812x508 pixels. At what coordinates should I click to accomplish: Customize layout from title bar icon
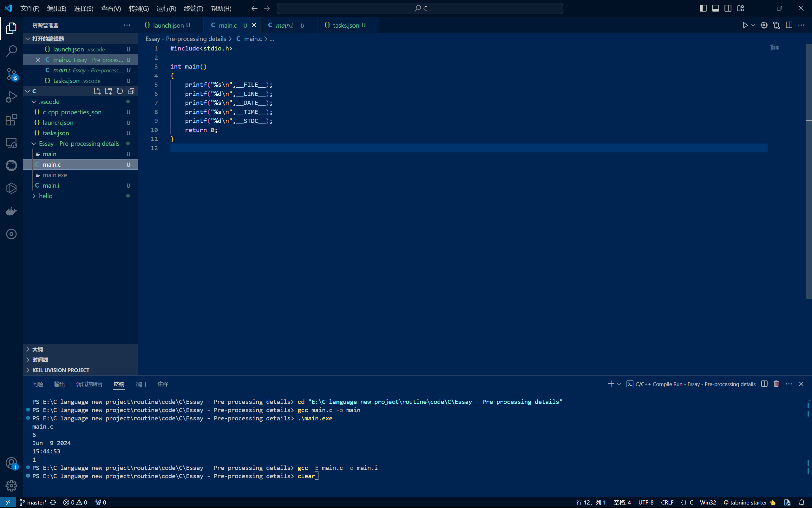tap(741, 8)
